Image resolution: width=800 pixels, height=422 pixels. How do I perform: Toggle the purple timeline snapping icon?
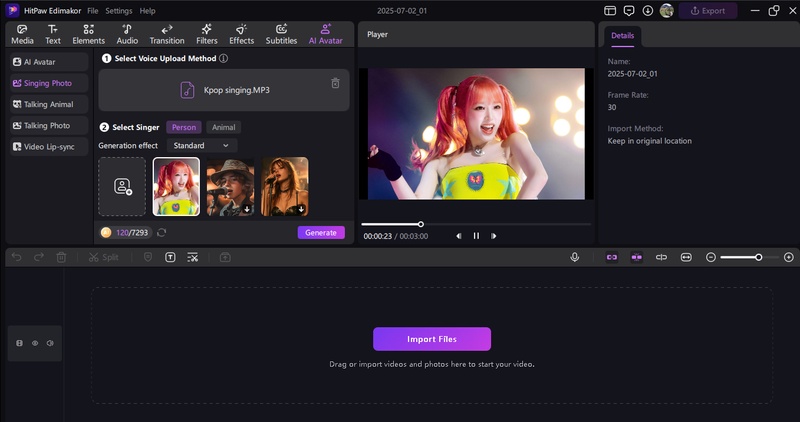click(612, 257)
